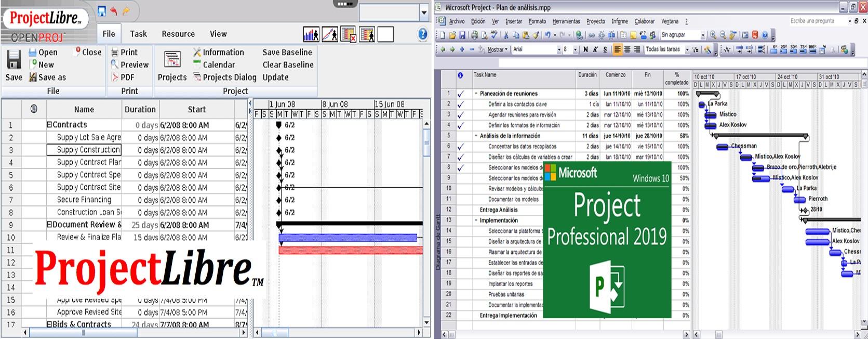Image resolution: width=868 pixels, height=339 pixels.
Task: Open the Todas las tareas filter dropdown
Action: (x=687, y=50)
